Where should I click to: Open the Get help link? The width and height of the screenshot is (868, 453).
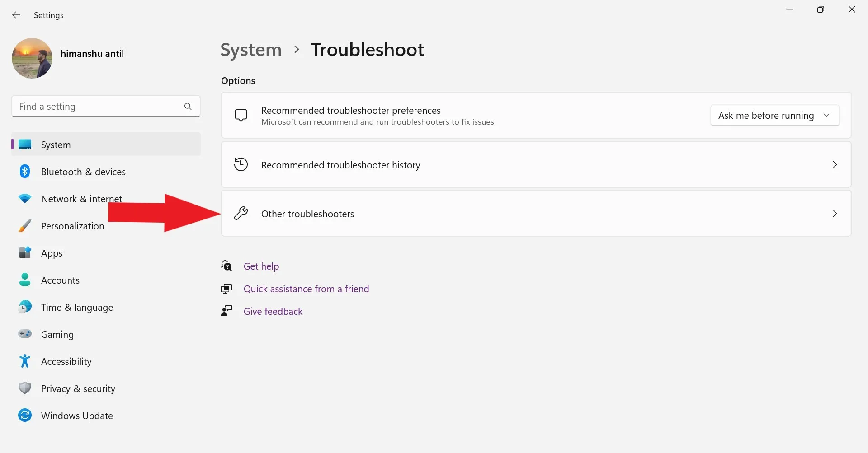click(x=261, y=266)
